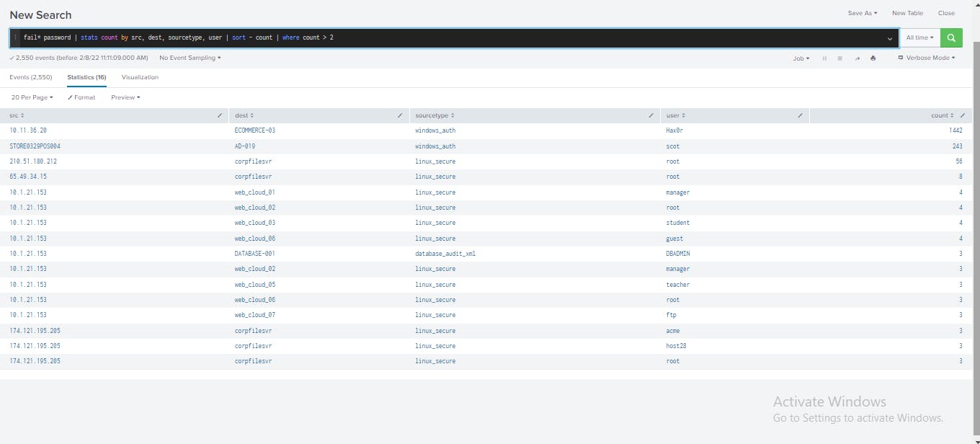Click the user value DBADMIN
980x444 pixels.
click(x=678, y=254)
